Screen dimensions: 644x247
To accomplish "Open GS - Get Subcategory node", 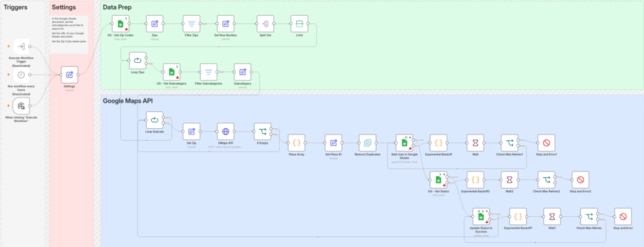I will pos(172,72).
